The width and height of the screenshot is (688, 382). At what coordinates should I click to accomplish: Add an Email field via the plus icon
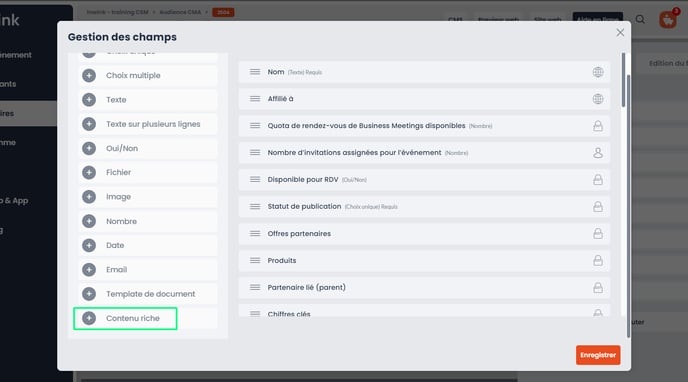tap(89, 269)
